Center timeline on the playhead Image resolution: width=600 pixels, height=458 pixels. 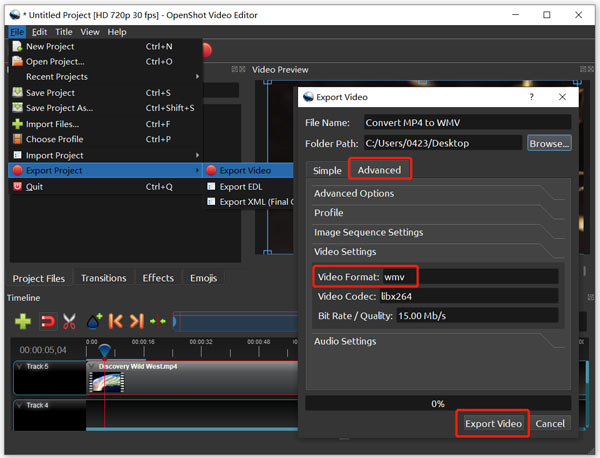pos(158,321)
